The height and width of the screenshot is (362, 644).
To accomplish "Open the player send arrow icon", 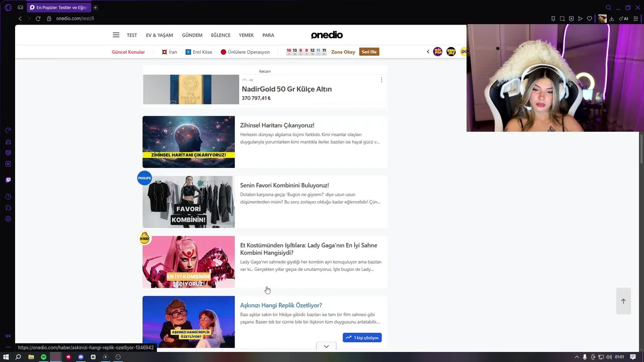I will point(580,19).
